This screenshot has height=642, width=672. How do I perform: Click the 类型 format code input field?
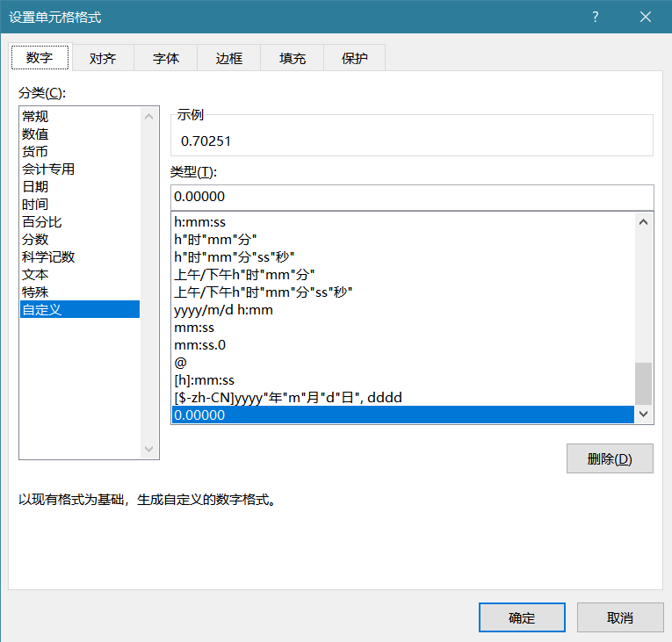pos(412,197)
